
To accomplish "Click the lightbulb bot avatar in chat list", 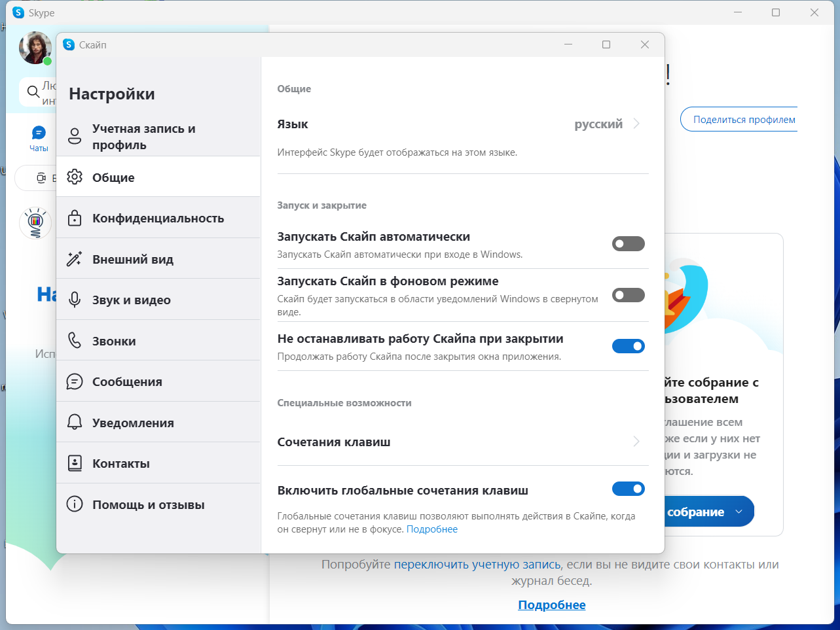I will click(35, 223).
